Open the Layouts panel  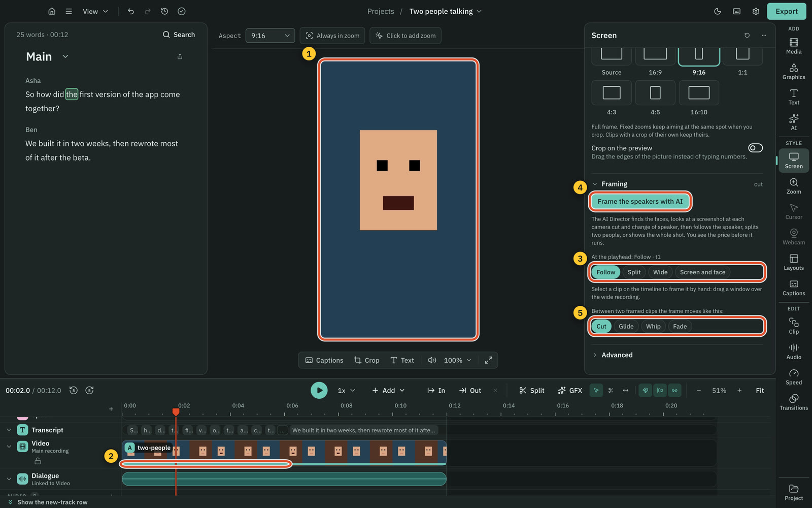[794, 262]
